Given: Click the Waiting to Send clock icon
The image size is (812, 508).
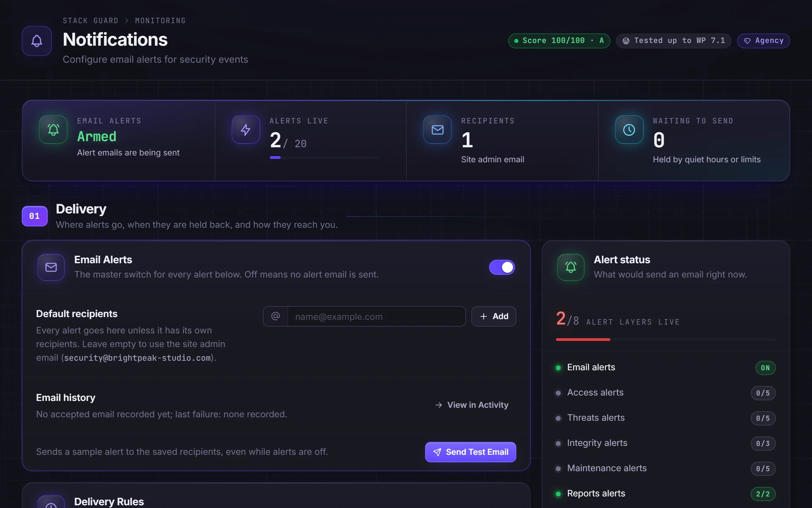Looking at the screenshot, I should click(x=629, y=130).
